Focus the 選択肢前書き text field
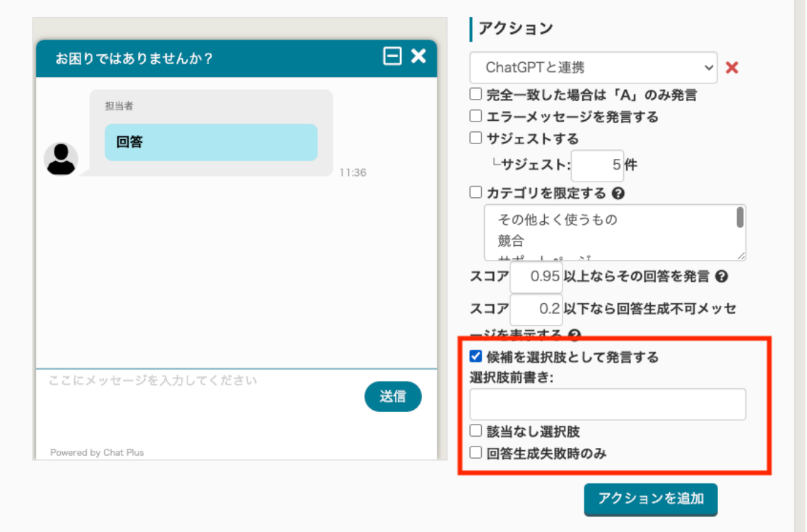807x532 pixels. 607,404
